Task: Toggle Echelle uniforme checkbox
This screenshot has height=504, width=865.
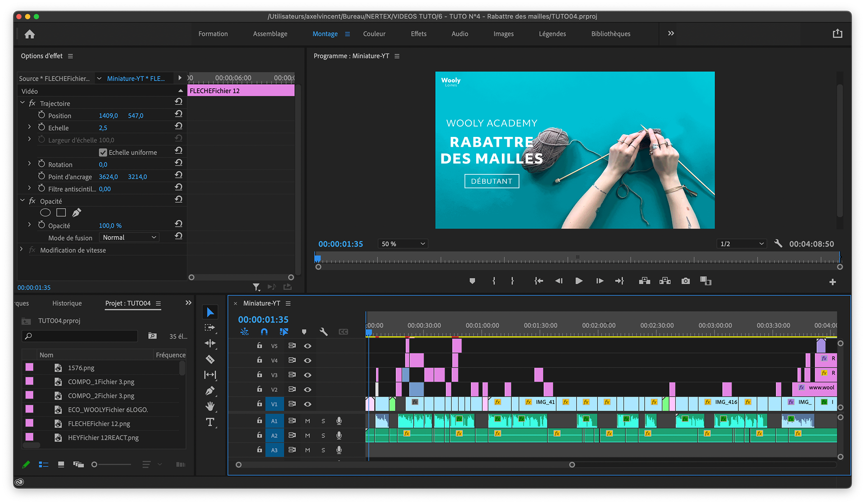Action: (103, 152)
